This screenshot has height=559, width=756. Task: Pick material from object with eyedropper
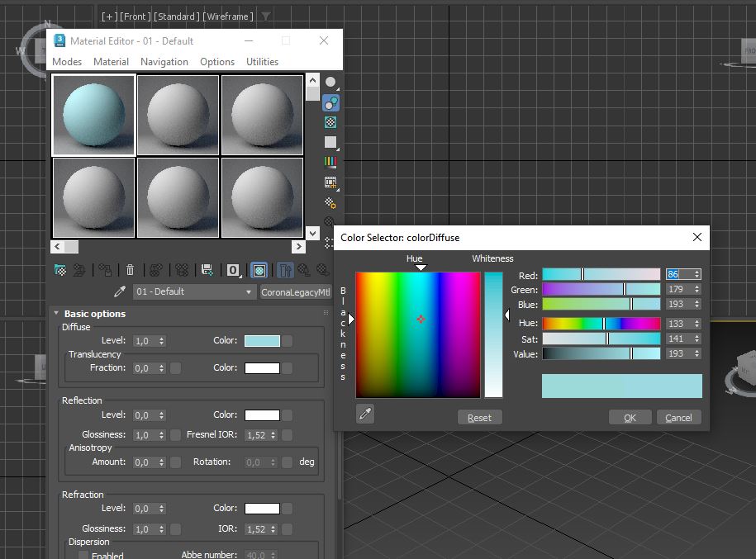(x=121, y=292)
